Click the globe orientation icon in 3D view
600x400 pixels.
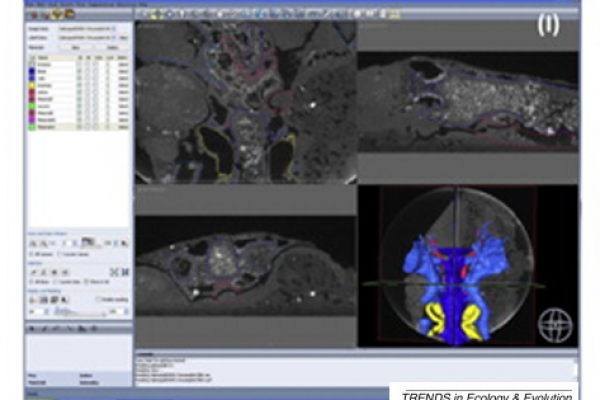pyautogui.click(x=554, y=327)
